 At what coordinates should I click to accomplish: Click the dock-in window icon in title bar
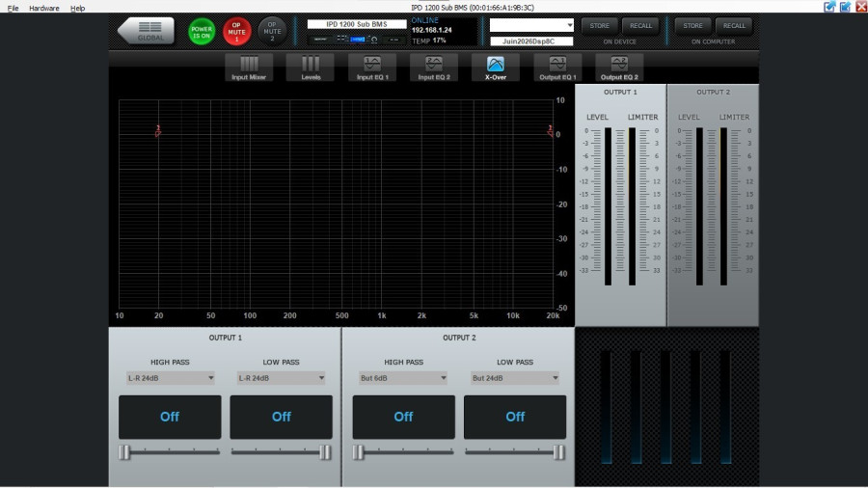(845, 7)
